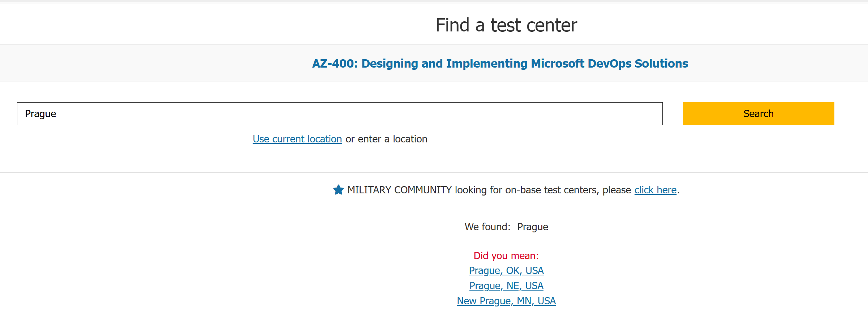
Task: Follow the military community "click here" link
Action: point(655,190)
